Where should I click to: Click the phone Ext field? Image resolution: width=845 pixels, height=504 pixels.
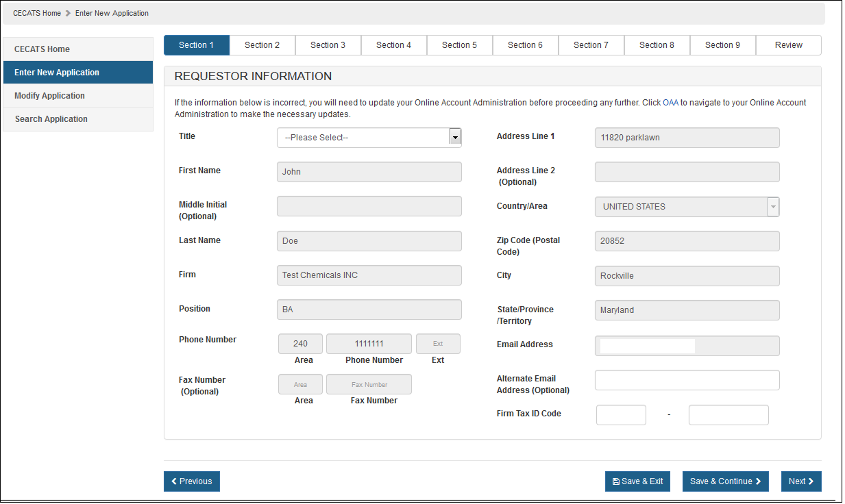tap(438, 344)
